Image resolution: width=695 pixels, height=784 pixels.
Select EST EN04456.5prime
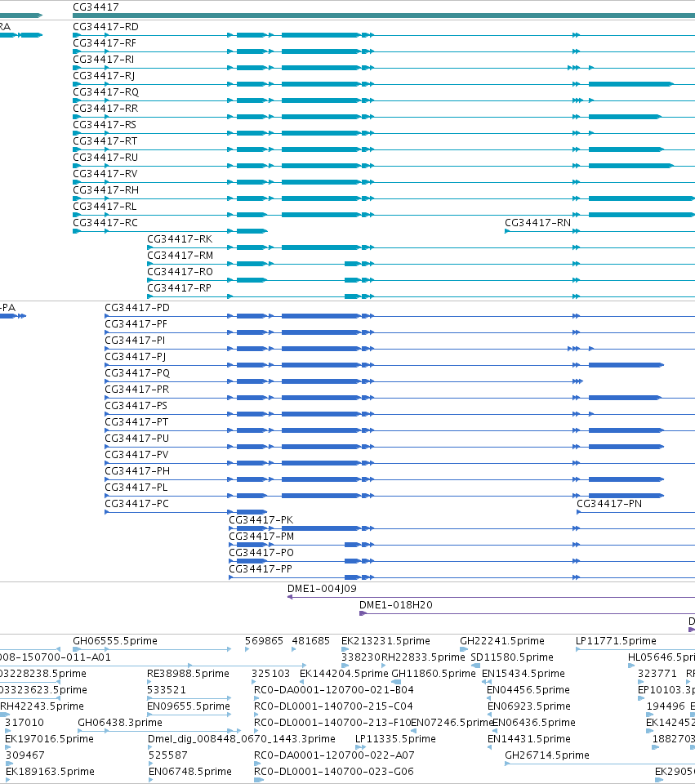(x=528, y=690)
